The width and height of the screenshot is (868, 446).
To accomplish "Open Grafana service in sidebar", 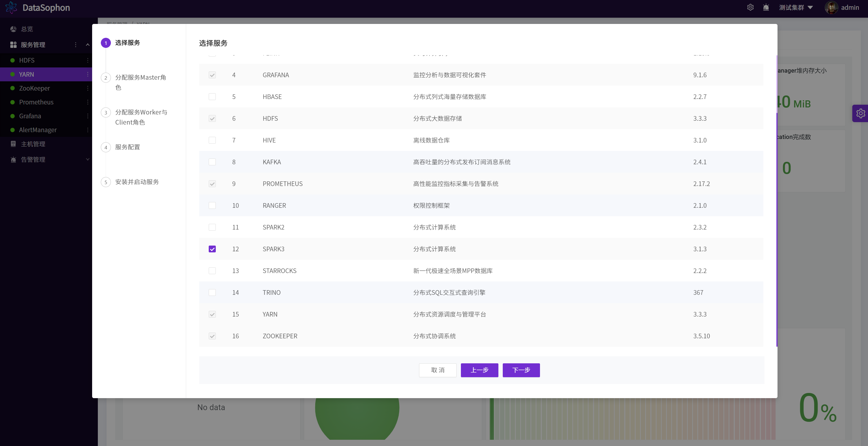I will click(x=30, y=116).
